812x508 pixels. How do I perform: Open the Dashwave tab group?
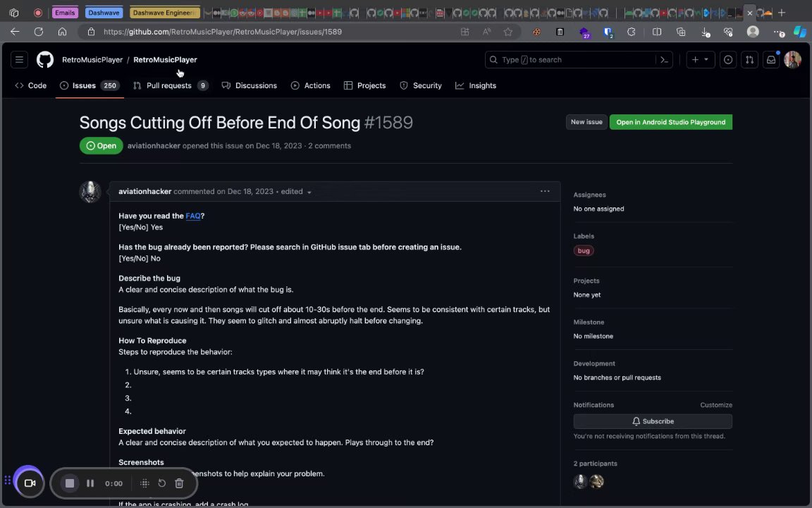click(x=104, y=13)
